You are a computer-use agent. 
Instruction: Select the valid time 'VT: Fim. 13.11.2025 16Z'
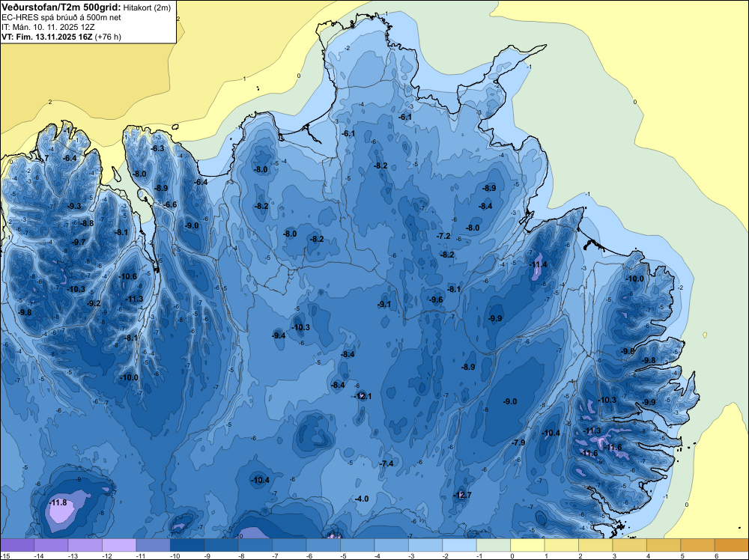coord(47,37)
